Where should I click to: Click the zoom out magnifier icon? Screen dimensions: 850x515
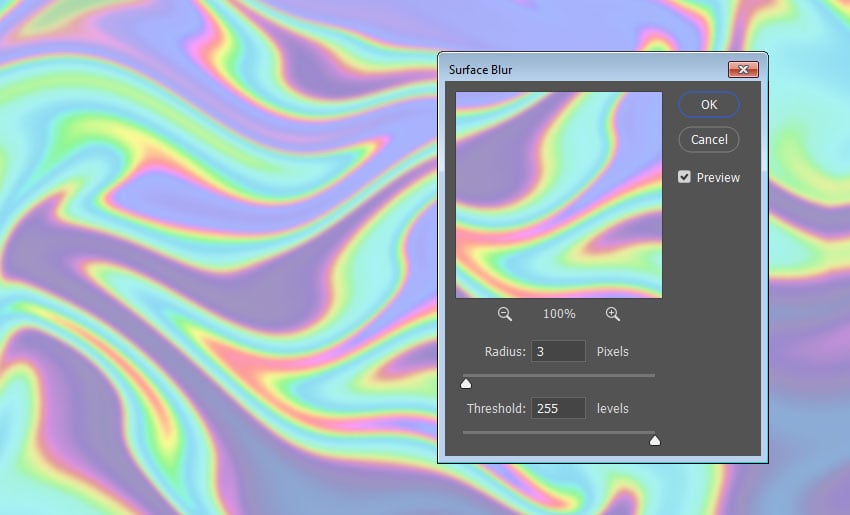(505, 314)
